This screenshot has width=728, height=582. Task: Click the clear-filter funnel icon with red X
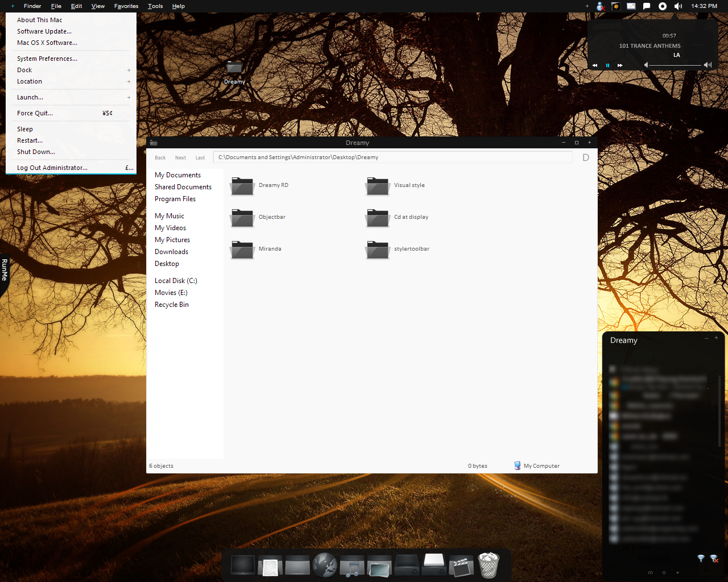[714, 559]
